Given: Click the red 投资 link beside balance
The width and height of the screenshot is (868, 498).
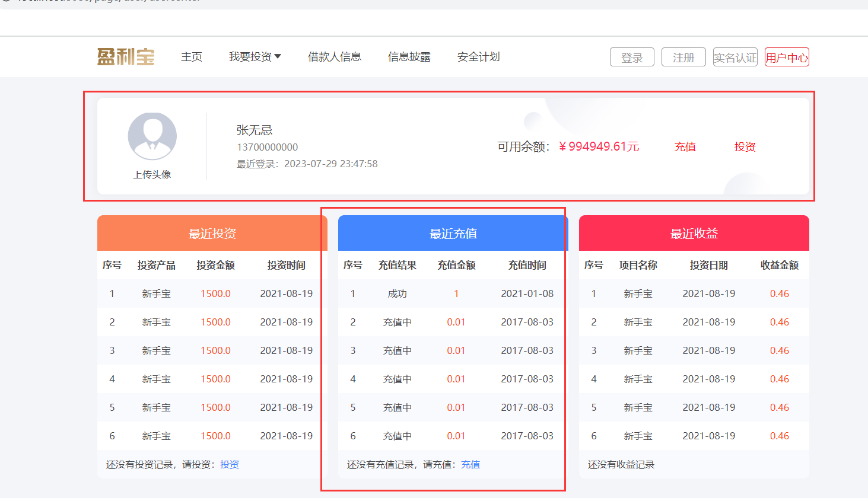Looking at the screenshot, I should pos(745,147).
